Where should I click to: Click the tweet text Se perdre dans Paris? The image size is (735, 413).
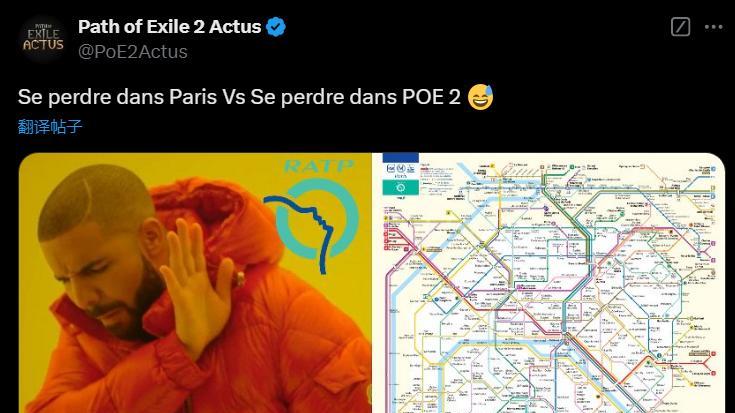pyautogui.click(x=118, y=97)
